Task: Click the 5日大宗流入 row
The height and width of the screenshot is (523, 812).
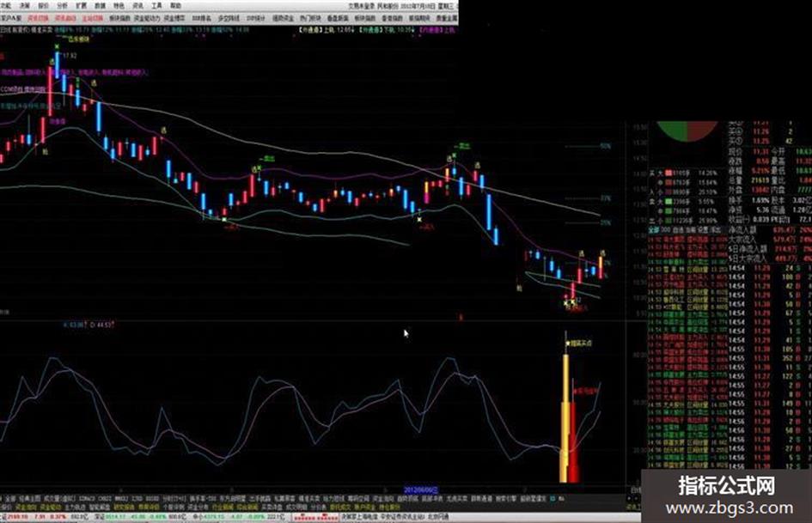Action: pos(770,258)
